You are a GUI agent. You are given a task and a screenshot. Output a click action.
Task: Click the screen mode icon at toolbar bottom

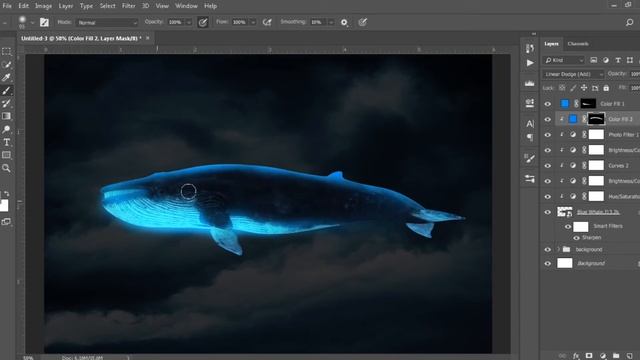(6, 222)
